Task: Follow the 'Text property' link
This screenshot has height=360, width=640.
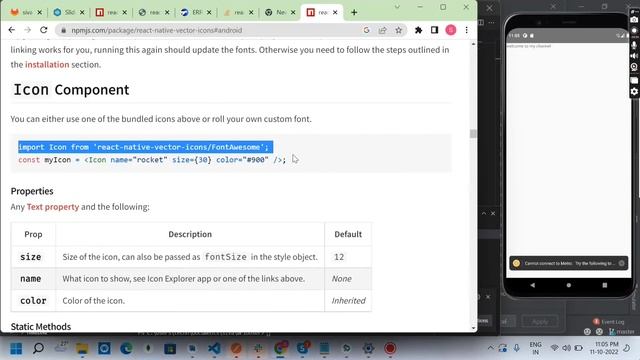Action: (53, 207)
